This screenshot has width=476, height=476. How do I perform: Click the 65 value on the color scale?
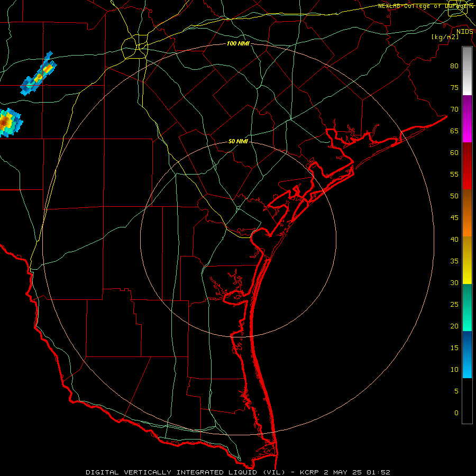(454, 131)
